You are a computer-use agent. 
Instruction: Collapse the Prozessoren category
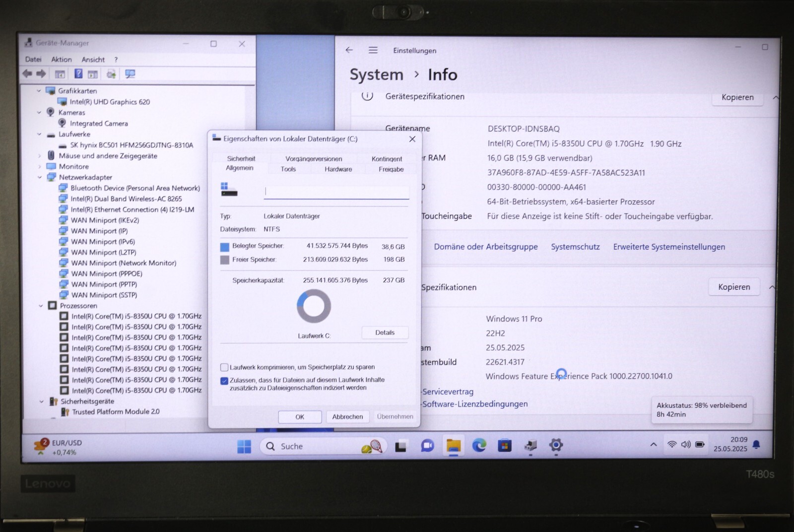point(41,306)
